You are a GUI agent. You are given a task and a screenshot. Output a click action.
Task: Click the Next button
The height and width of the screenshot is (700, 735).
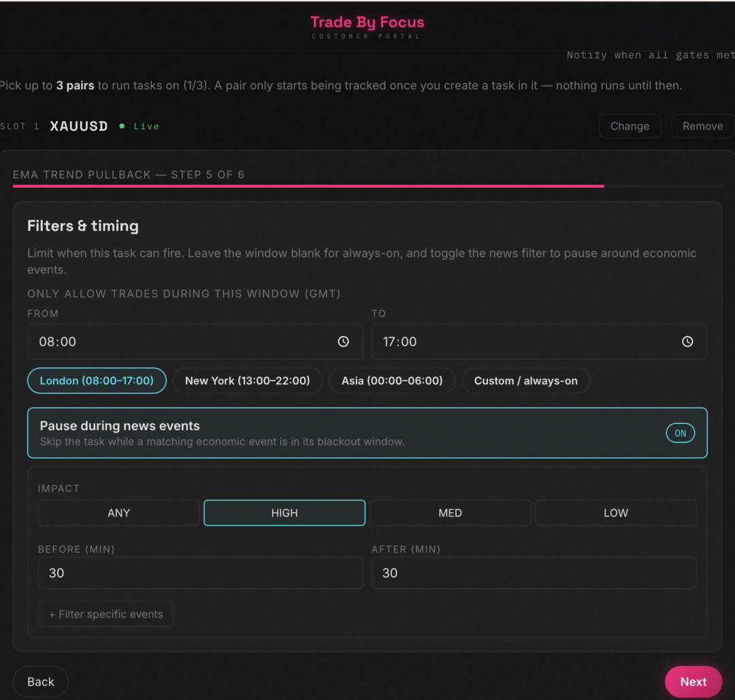pos(693,682)
